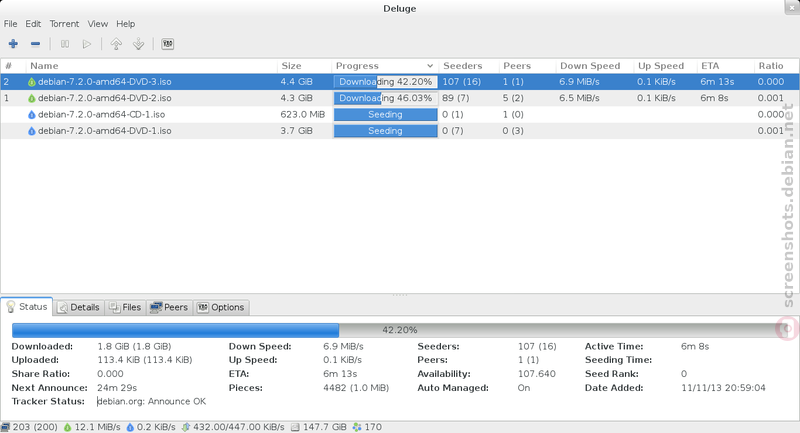Sort by the Size column header

pyautogui.click(x=304, y=66)
